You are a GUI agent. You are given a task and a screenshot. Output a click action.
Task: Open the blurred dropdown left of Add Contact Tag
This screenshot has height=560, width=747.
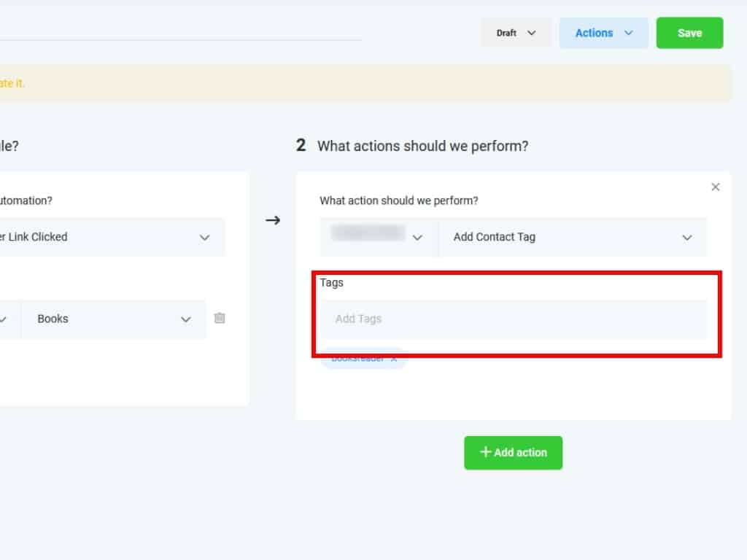pos(378,237)
